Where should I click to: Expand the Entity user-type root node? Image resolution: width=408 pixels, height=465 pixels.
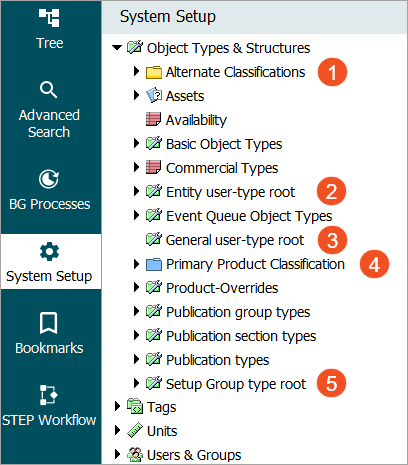136,191
